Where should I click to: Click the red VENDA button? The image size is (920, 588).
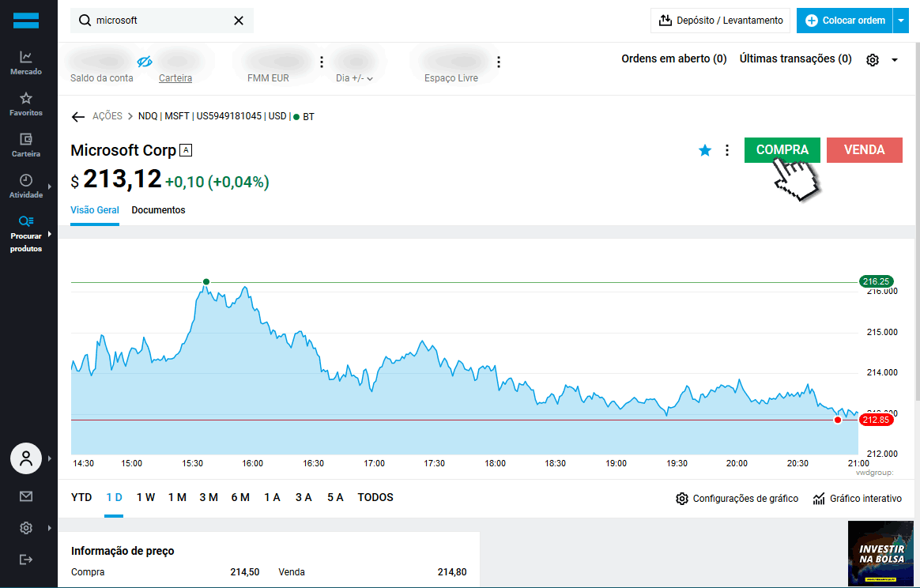pos(864,150)
